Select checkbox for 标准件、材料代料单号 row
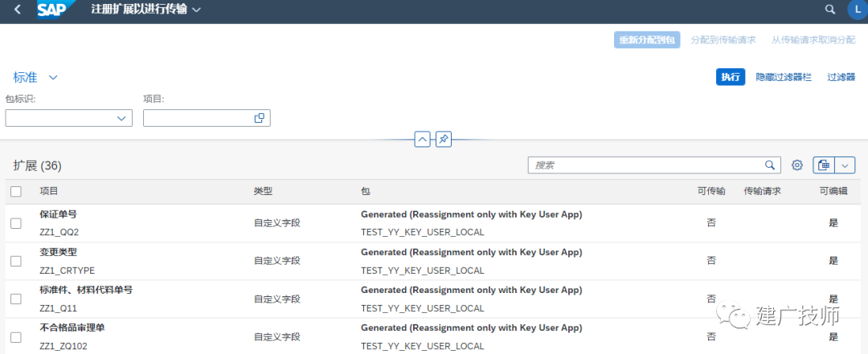This screenshot has height=354, width=868. pyautogui.click(x=16, y=299)
